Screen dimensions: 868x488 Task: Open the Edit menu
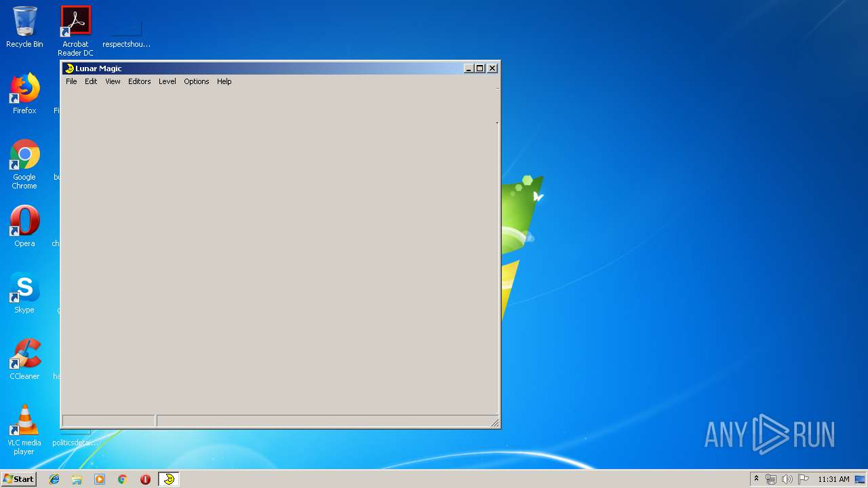[91, 81]
